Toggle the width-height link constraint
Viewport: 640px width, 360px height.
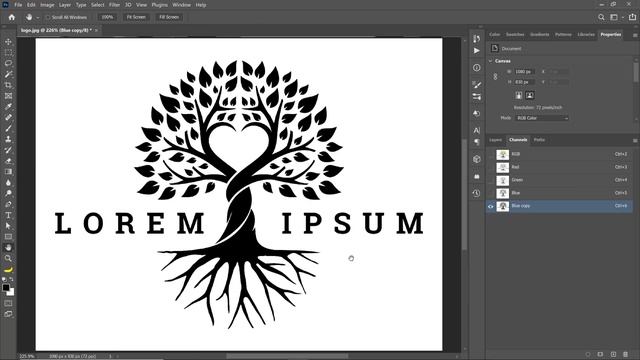495,77
